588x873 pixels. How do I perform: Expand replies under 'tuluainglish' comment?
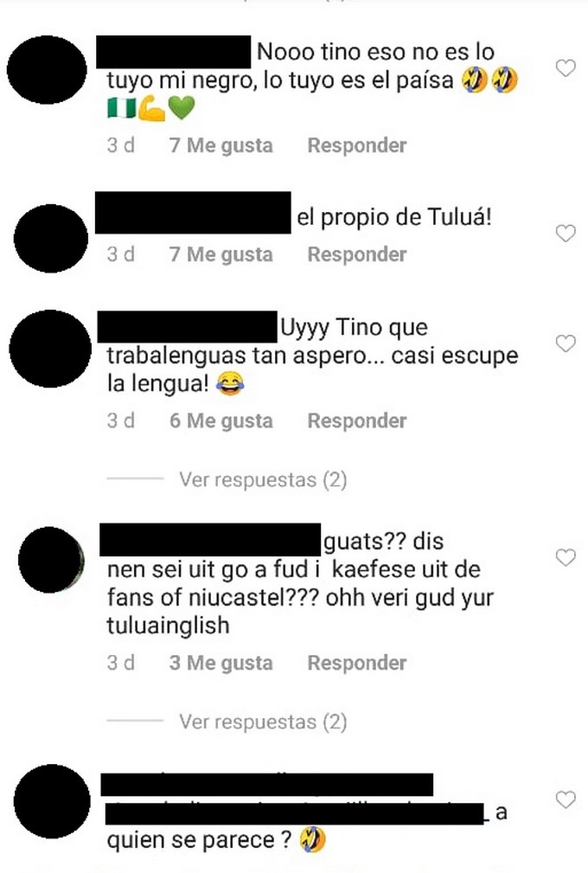tap(263, 722)
